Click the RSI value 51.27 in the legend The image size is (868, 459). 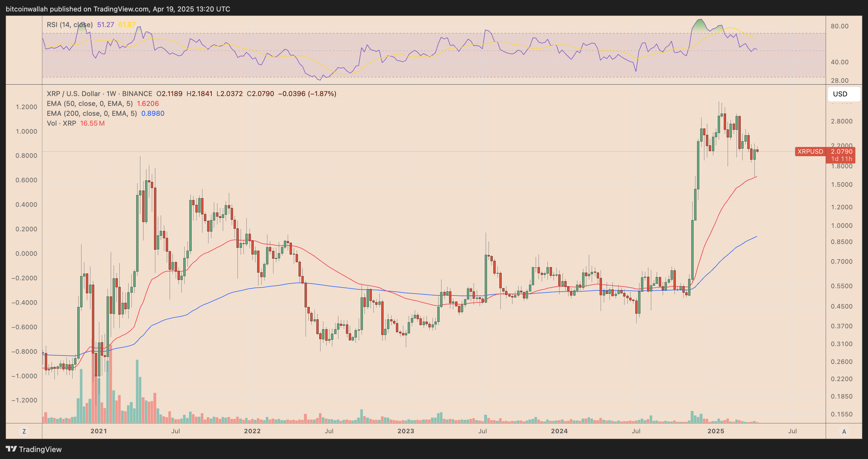(105, 24)
